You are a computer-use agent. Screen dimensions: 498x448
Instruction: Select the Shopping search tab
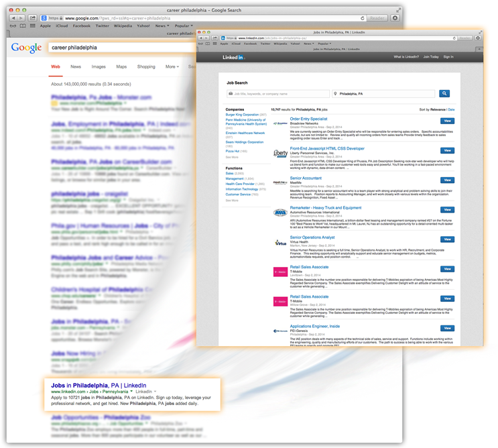tap(146, 66)
